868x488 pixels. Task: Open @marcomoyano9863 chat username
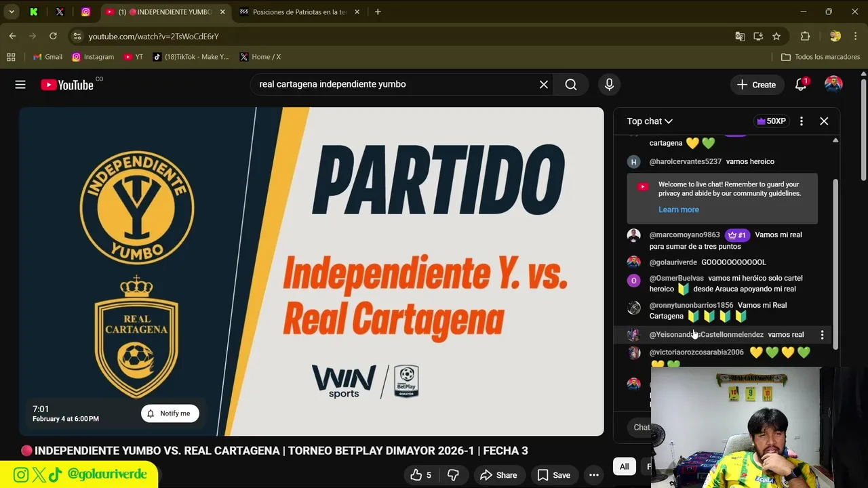coord(684,235)
